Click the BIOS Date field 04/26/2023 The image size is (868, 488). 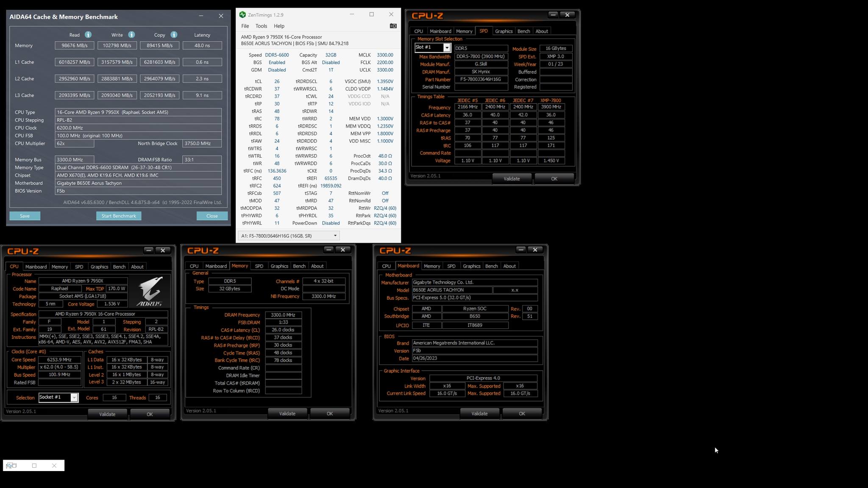[x=475, y=358]
